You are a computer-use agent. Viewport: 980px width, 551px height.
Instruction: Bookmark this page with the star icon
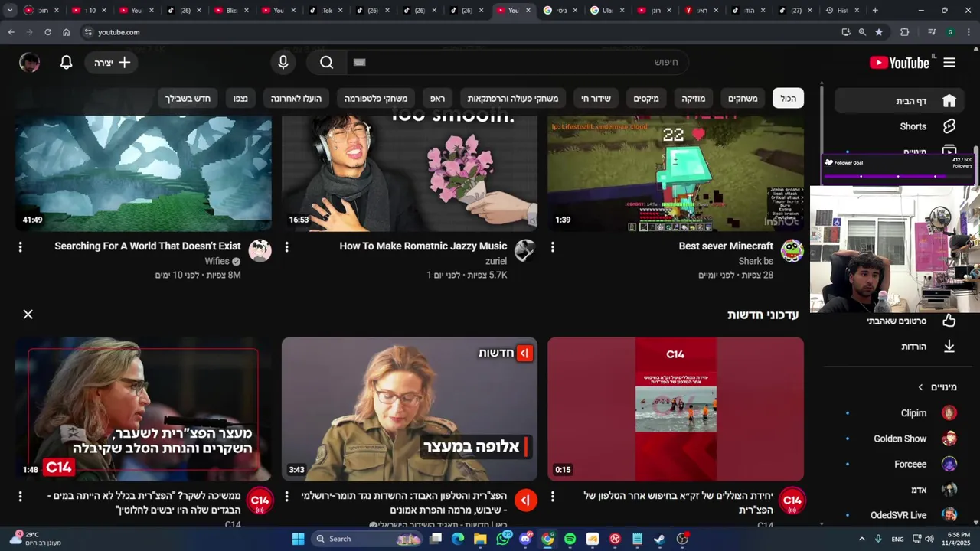click(879, 32)
